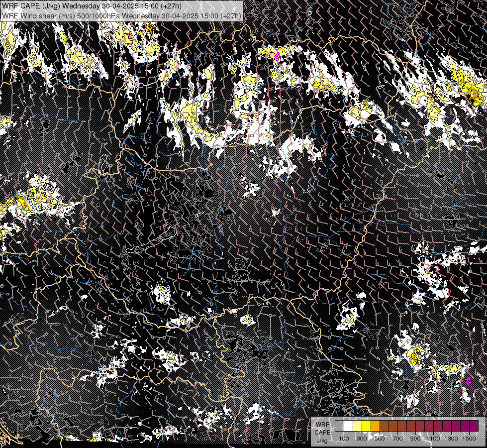The width and height of the screenshot is (487, 448).
Task: Click the legend value 100
Action: (344, 439)
